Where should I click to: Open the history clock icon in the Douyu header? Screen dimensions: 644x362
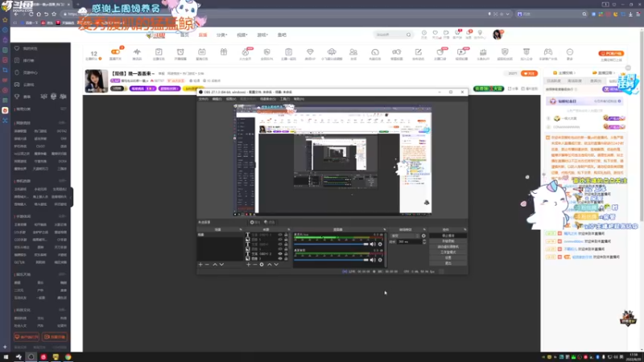[x=424, y=33]
